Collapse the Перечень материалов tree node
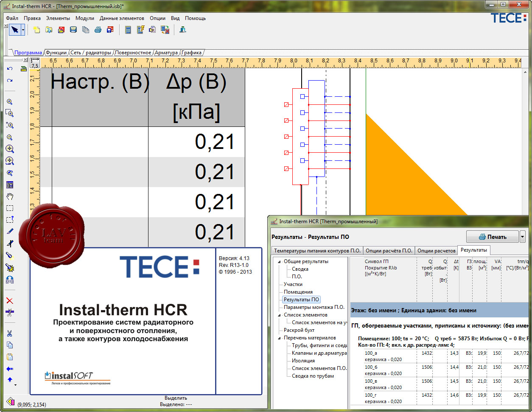Image resolution: width=532 pixels, height=412 pixels. pyautogui.click(x=279, y=338)
